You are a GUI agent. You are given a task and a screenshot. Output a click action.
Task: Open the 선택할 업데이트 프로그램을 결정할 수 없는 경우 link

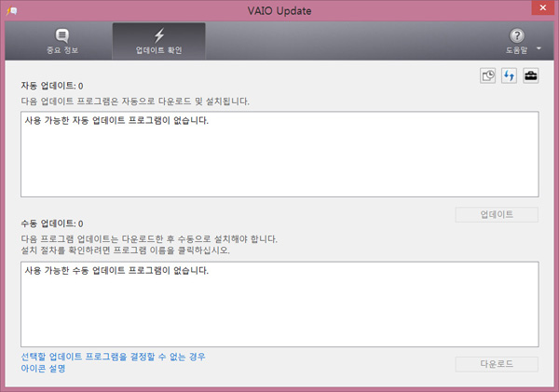click(113, 357)
